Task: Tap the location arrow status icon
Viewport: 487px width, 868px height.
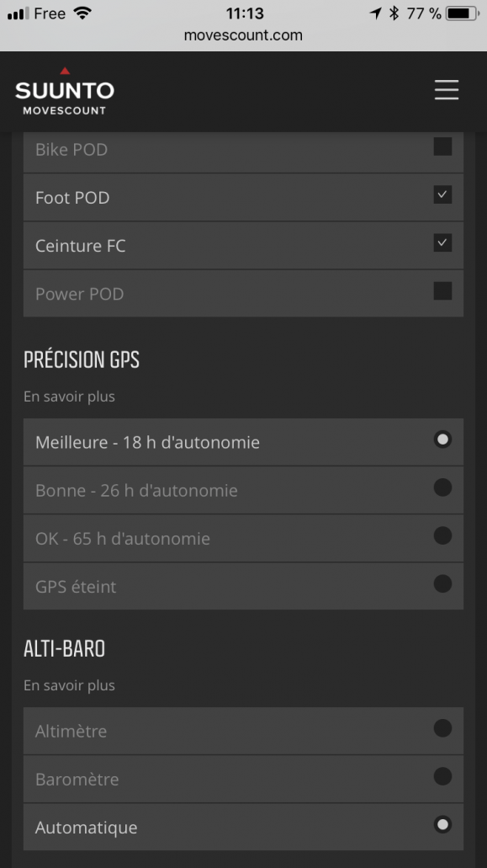Action: pyautogui.click(x=376, y=13)
